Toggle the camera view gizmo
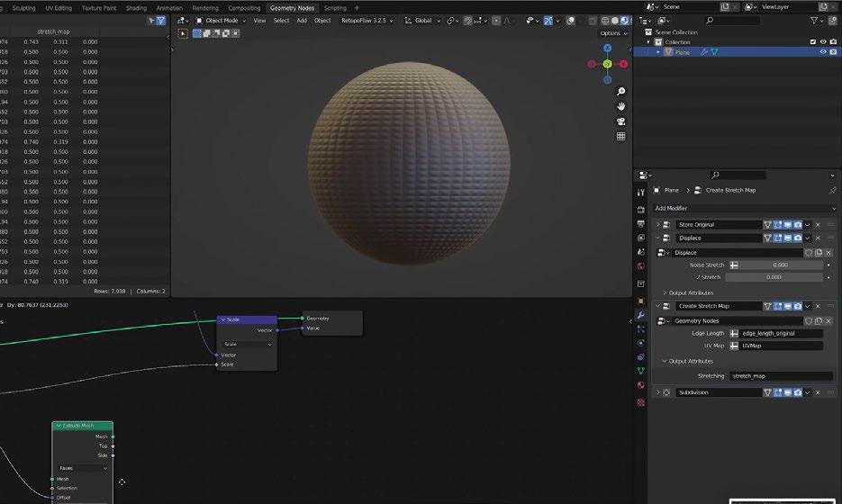842x504 pixels. [620, 121]
